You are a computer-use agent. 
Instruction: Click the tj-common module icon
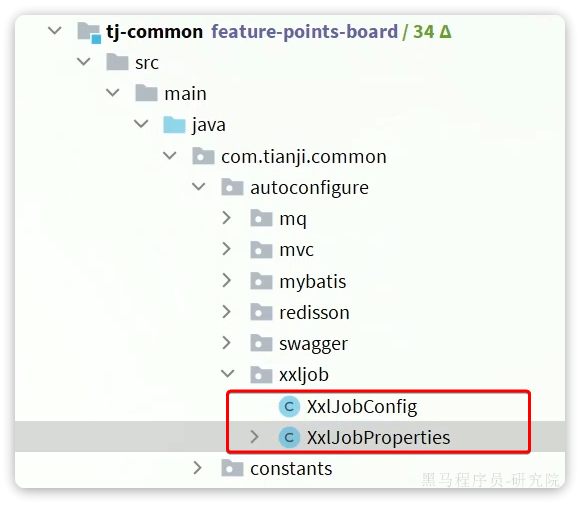click(x=89, y=32)
